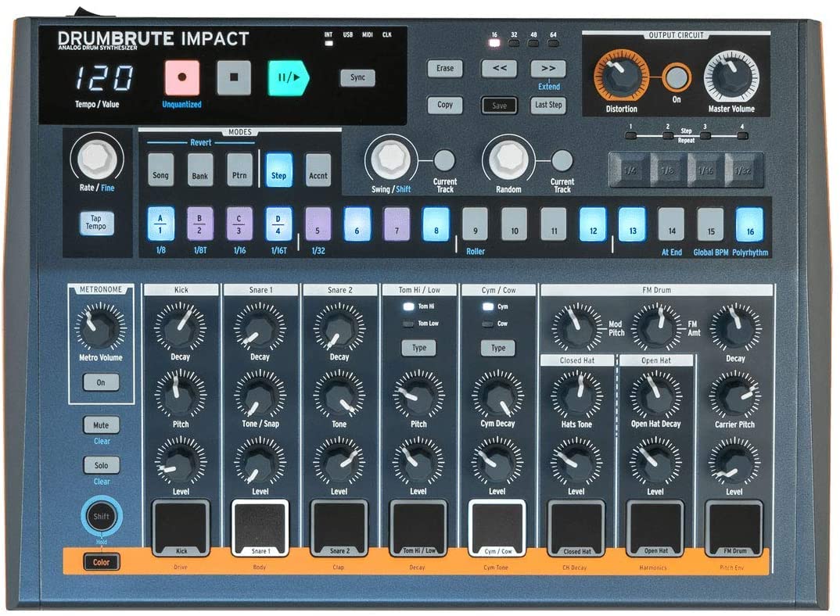Click the Swing / Shift knob
The image size is (840, 616).
(392, 159)
